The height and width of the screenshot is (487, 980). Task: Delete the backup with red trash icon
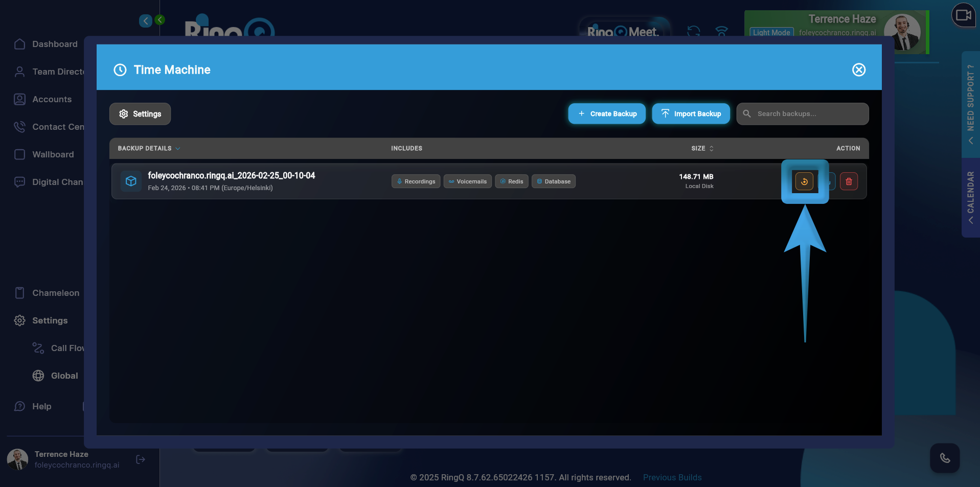(x=849, y=181)
